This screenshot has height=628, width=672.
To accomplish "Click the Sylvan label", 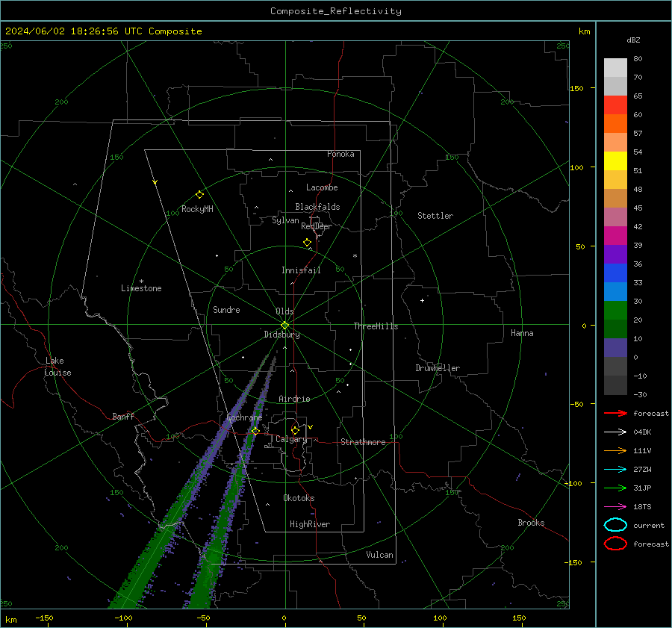I will click(x=285, y=220).
